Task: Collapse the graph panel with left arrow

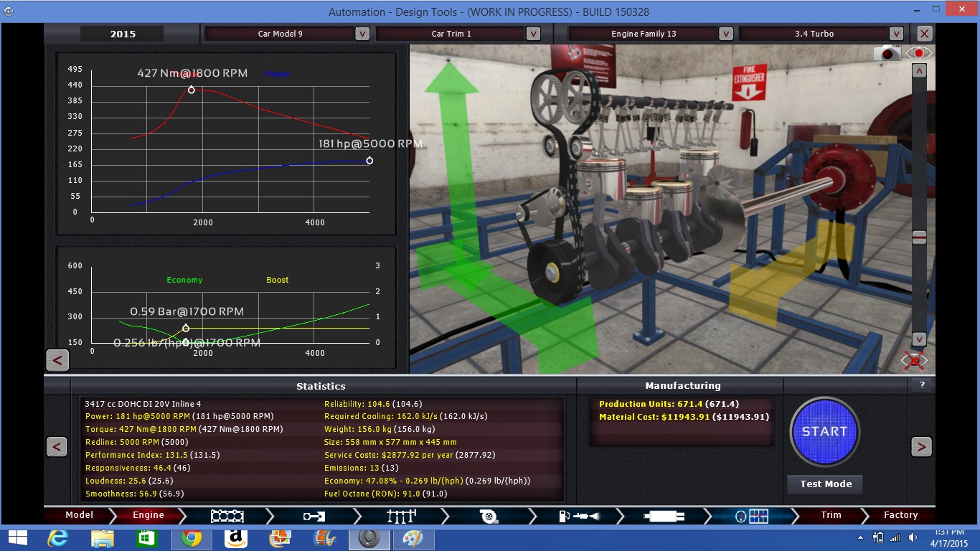Action: (x=57, y=360)
